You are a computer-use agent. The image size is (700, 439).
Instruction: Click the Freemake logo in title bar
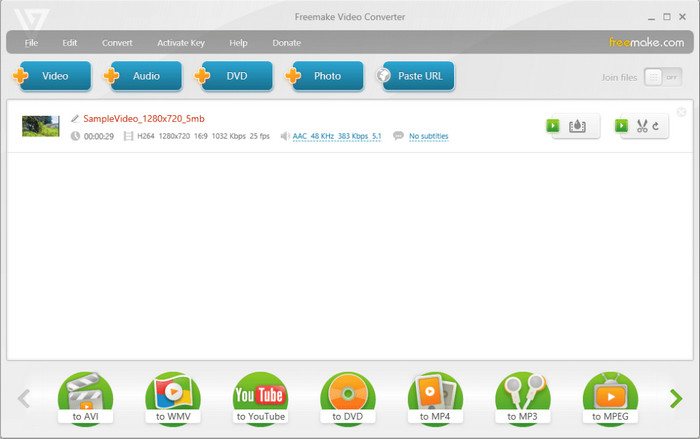pos(30,20)
